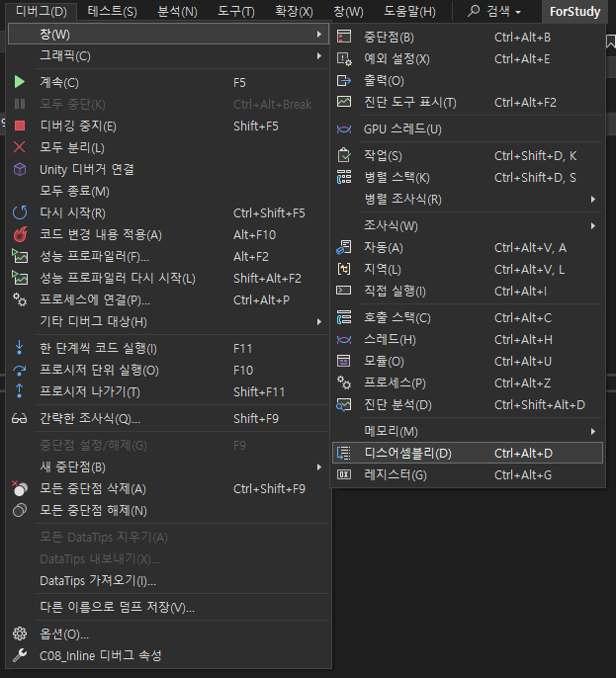
Task: Expand the 그래픽(C) submenu arrow
Action: [319, 55]
